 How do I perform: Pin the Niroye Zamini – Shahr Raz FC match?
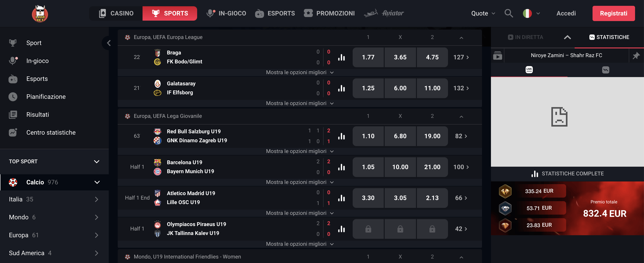click(636, 56)
